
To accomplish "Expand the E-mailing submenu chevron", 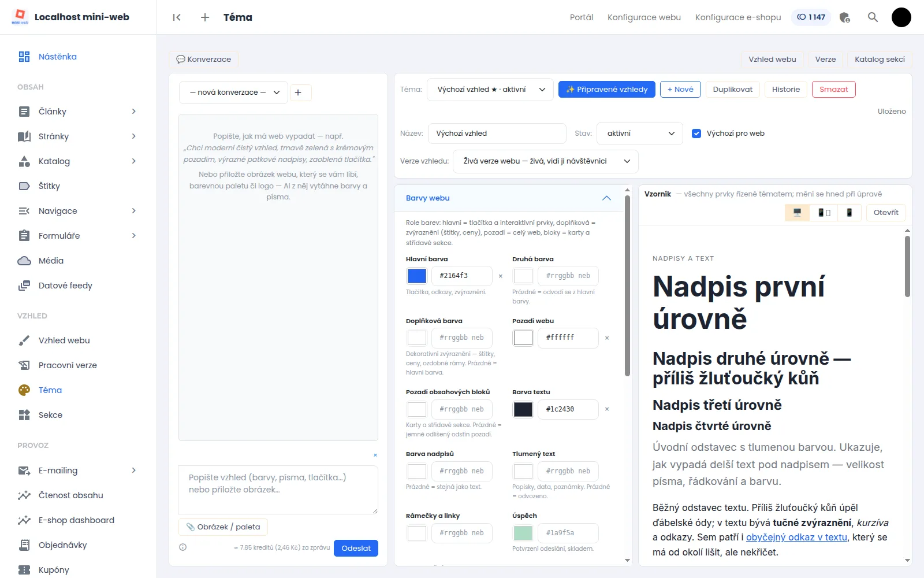I will (x=133, y=470).
